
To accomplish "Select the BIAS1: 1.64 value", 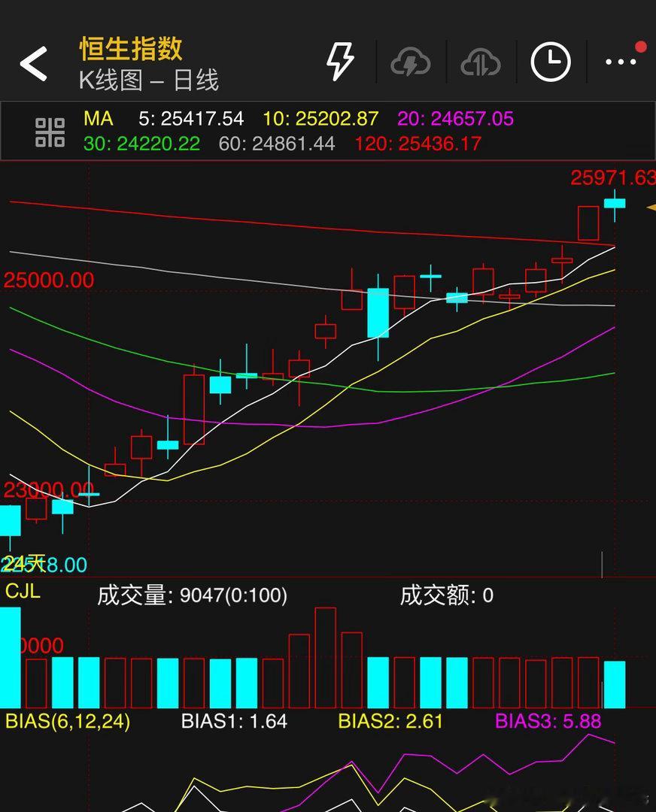I will coord(234,721).
